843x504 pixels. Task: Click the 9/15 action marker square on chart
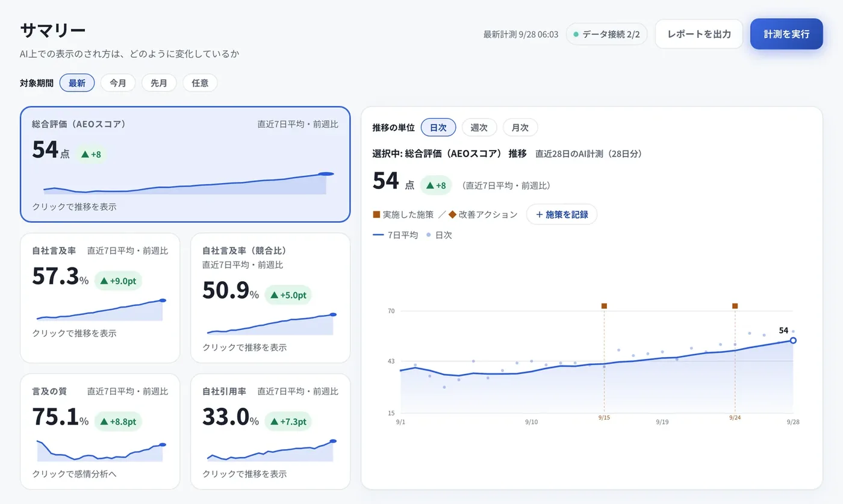point(604,306)
